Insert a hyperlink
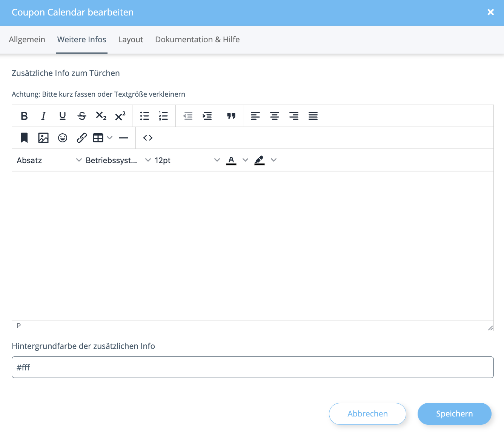 click(x=82, y=138)
